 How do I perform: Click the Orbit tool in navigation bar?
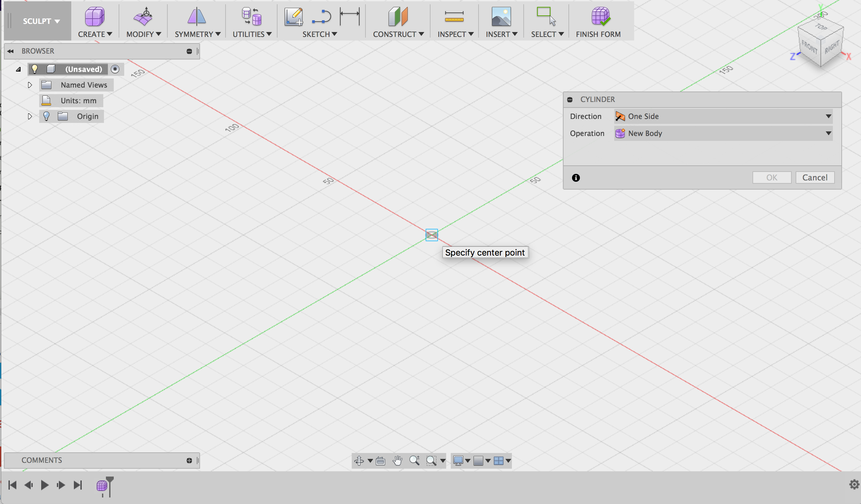pos(359,461)
